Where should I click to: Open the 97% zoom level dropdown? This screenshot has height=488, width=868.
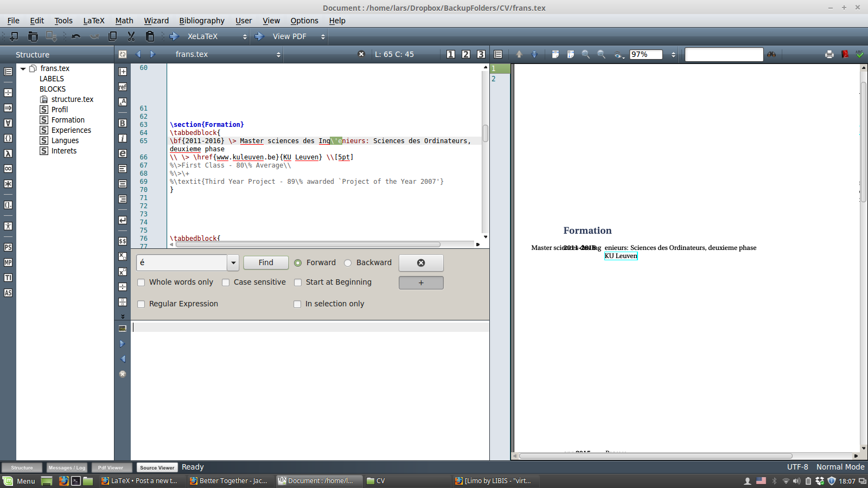[673, 54]
